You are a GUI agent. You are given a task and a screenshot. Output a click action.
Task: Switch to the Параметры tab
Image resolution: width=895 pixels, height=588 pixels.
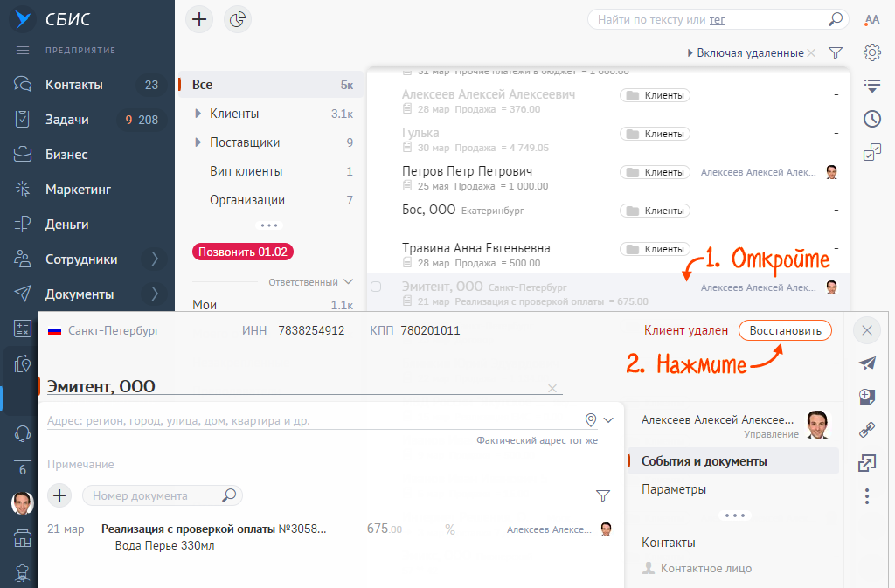click(x=674, y=489)
